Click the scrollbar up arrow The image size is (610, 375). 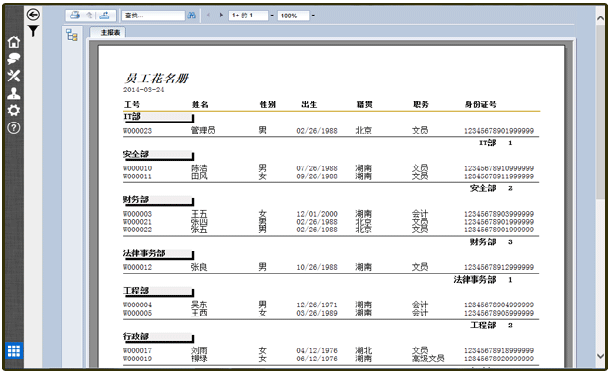(x=601, y=18)
